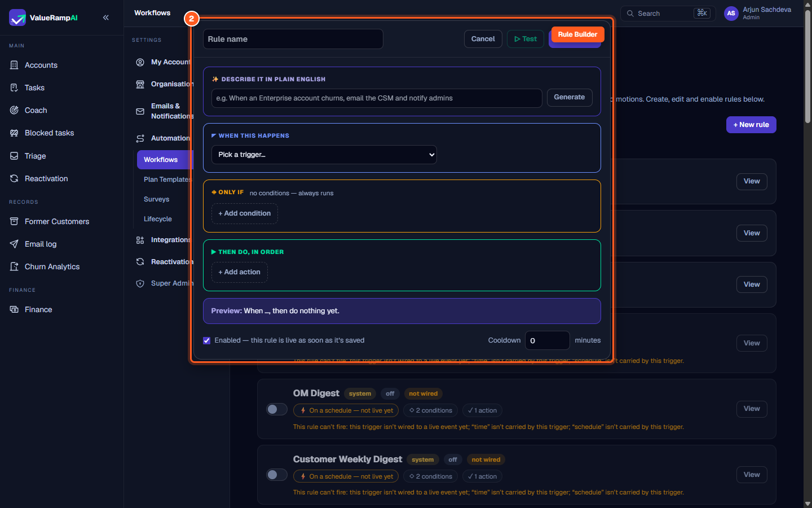The image size is (812, 508).
Task: Click the Arjun Sachdeva user name
Action: pos(767,10)
